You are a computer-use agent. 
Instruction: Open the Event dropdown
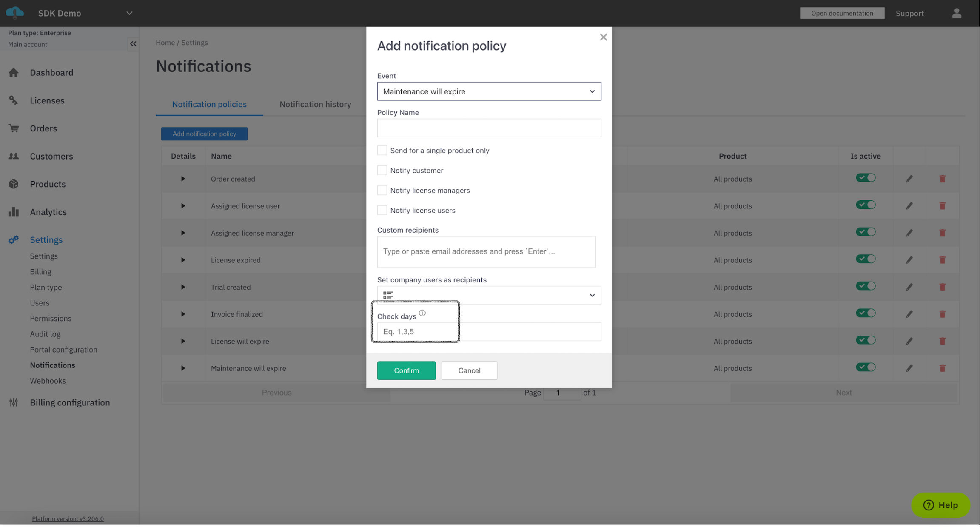tap(489, 91)
